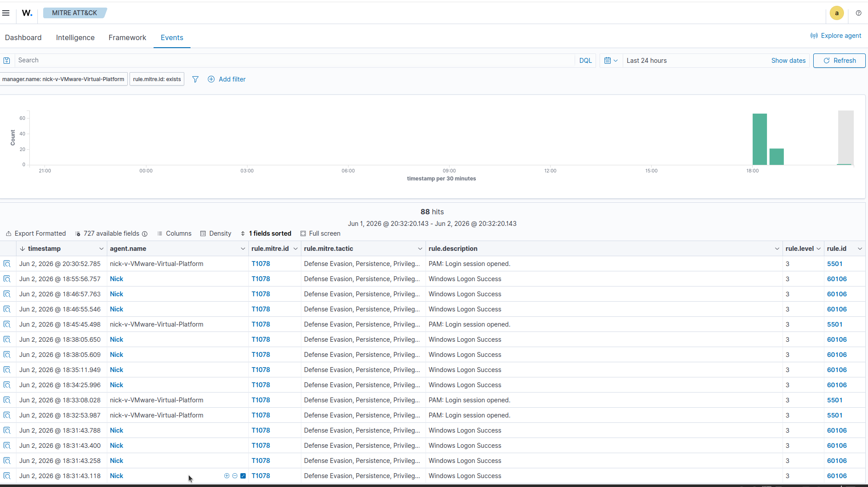This screenshot has width=868, height=487.
Task: Inspect document at 18:31:43.788
Action: 7,430
